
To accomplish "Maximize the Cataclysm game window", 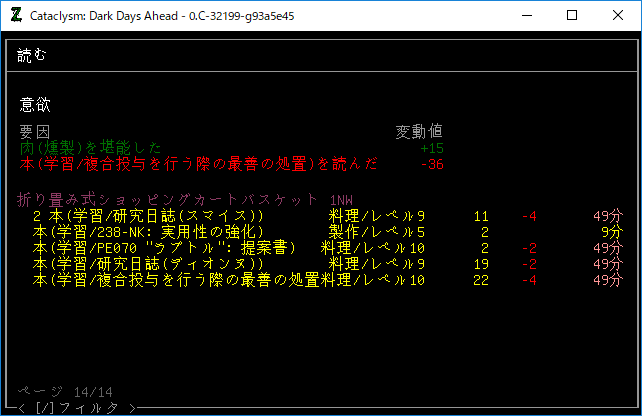I will 572,16.
